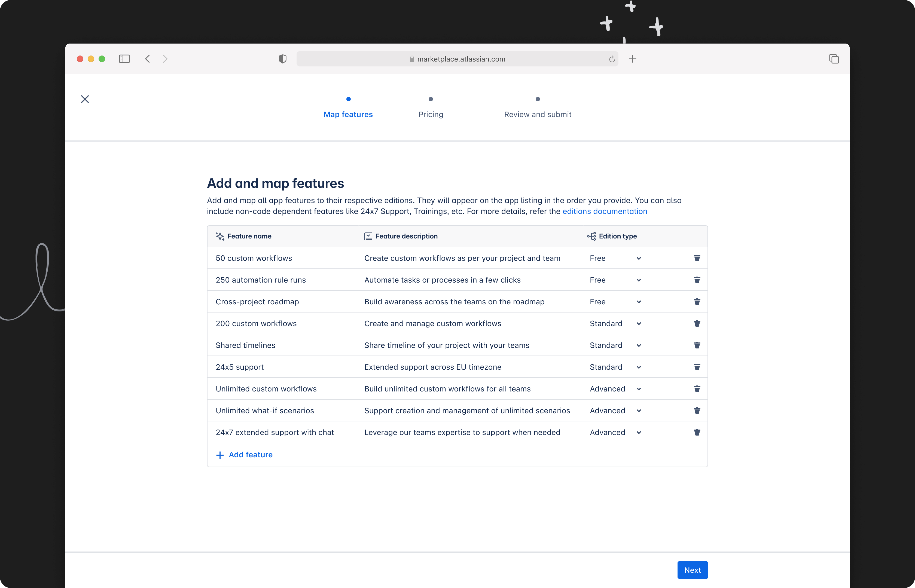Screen dimensions: 915x588
Task: Edit the feature name 50 custom workflows
Action: tap(254, 258)
